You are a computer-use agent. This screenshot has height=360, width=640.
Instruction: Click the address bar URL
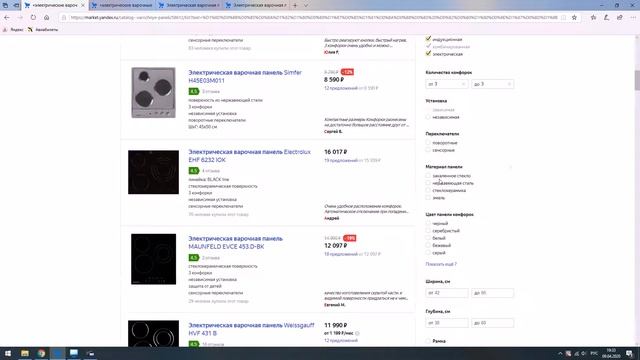[313, 18]
